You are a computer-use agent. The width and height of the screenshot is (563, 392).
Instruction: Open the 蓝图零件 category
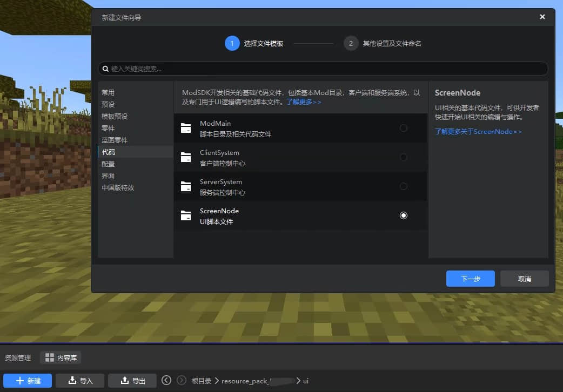pyautogui.click(x=115, y=140)
